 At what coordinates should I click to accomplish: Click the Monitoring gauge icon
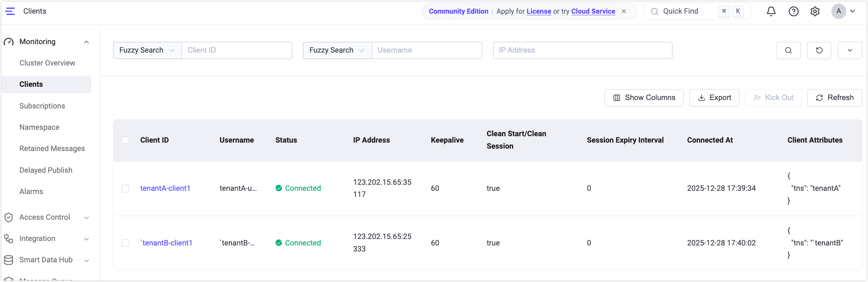click(x=9, y=42)
